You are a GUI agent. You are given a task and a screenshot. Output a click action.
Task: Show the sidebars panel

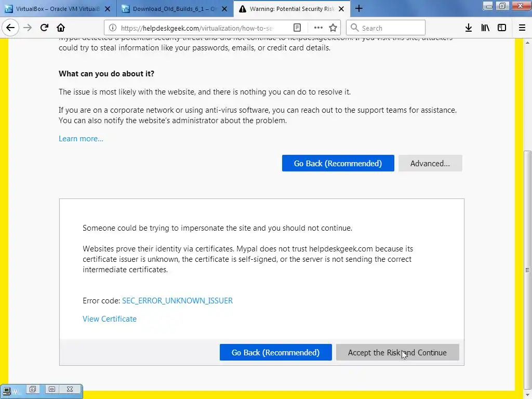tap(502, 28)
